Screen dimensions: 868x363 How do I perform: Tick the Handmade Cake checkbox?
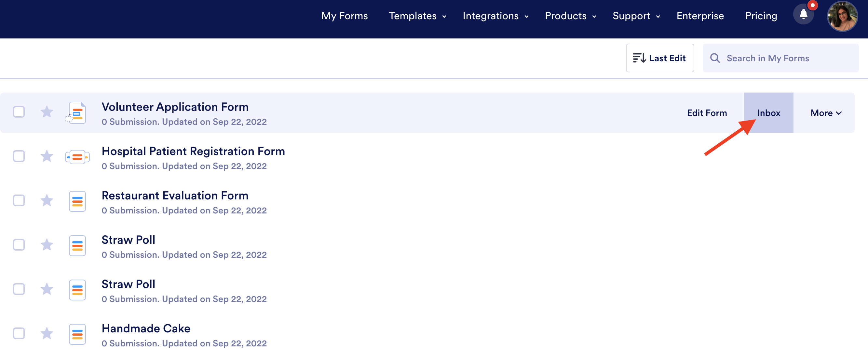[x=19, y=333]
